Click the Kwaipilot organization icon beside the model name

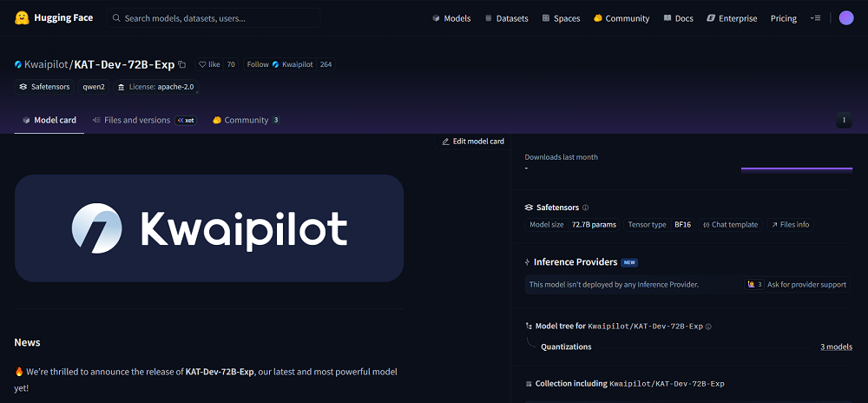18,64
